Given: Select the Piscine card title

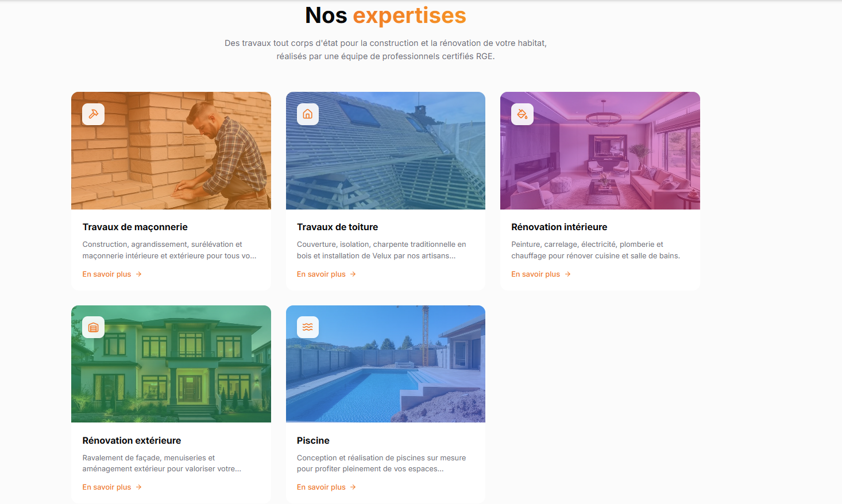Looking at the screenshot, I should click(x=313, y=441).
